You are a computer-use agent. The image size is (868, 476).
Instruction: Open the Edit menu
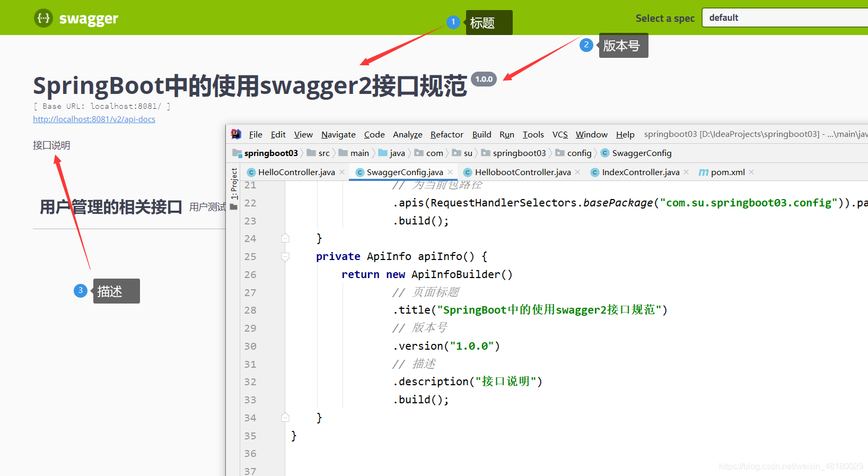pyautogui.click(x=278, y=135)
